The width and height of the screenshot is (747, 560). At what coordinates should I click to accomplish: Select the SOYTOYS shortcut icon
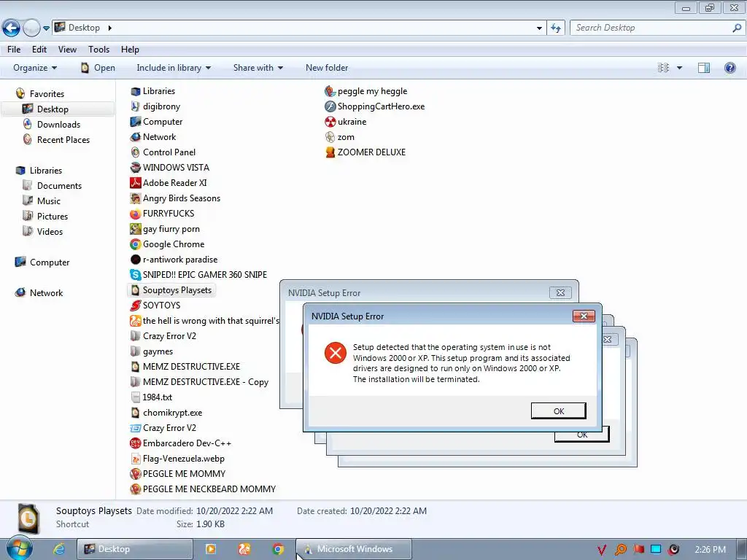coord(135,306)
